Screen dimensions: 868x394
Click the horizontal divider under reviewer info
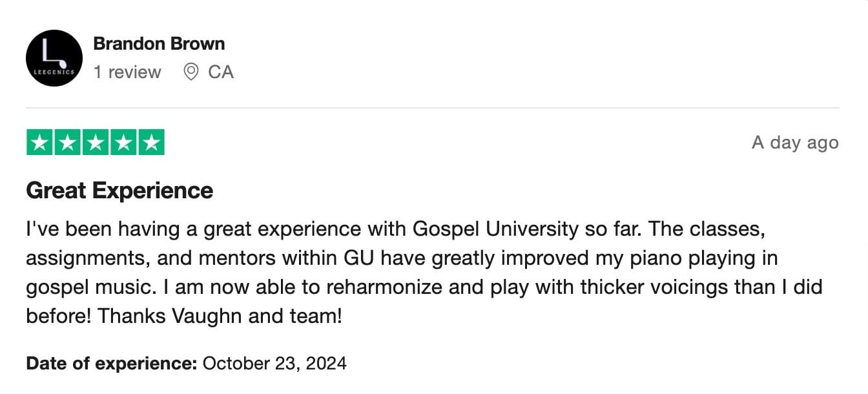pos(433,108)
